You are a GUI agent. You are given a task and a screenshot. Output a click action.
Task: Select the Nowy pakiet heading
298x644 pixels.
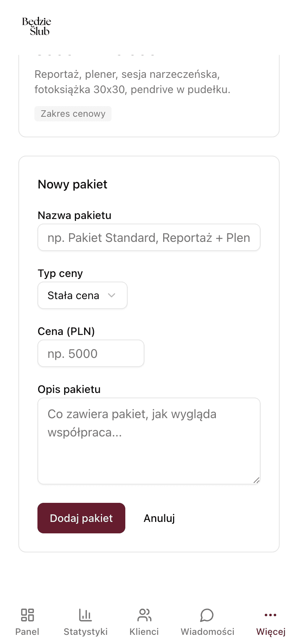pyautogui.click(x=72, y=184)
